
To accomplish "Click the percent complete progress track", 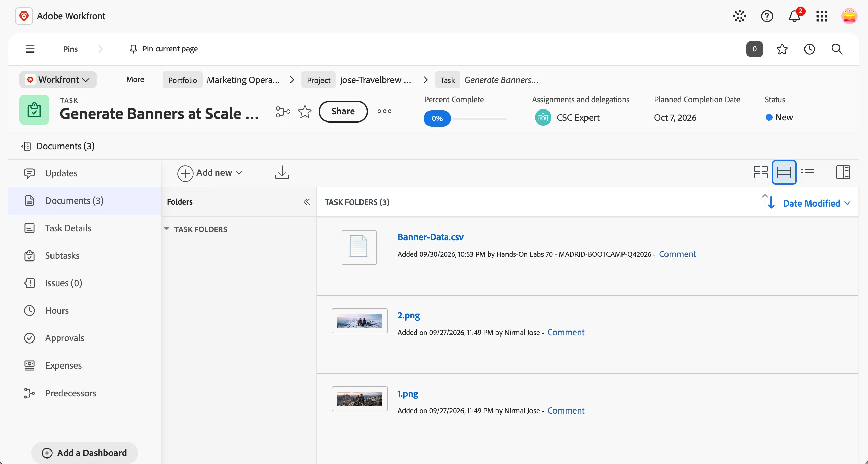I will pyautogui.click(x=479, y=119).
